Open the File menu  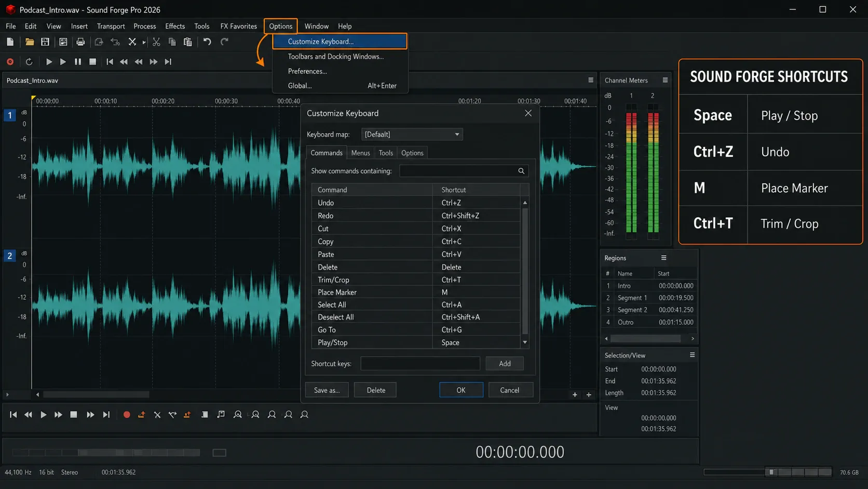tap(11, 26)
